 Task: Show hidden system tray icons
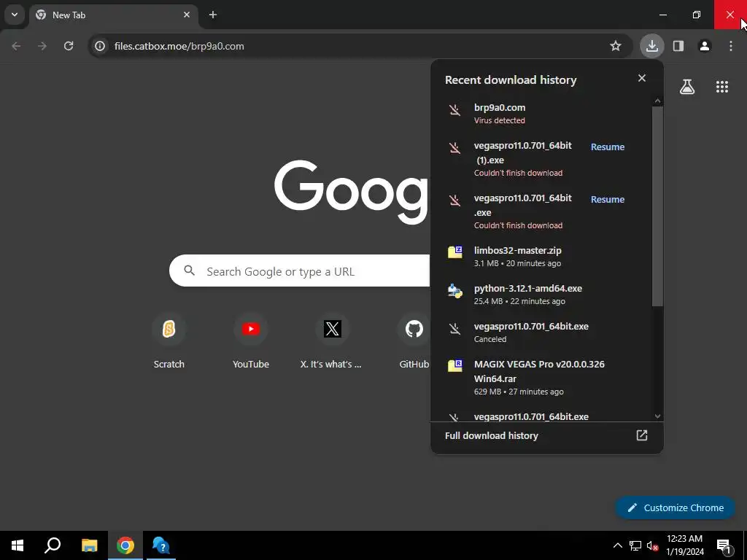click(x=617, y=545)
